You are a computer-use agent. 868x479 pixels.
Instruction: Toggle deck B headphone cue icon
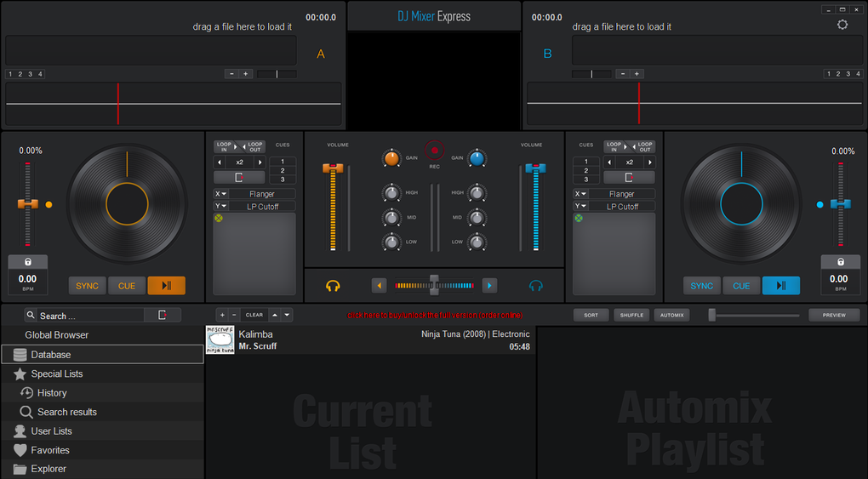[536, 286]
